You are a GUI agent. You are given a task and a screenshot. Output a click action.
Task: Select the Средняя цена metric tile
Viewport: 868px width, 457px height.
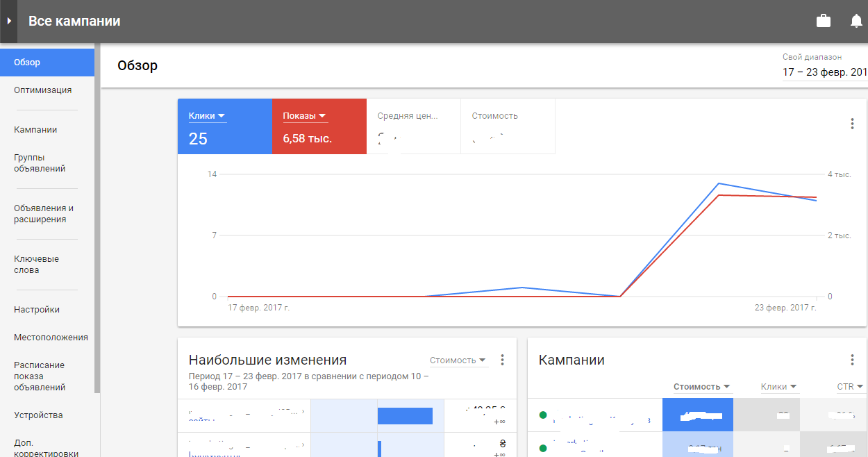coord(413,126)
